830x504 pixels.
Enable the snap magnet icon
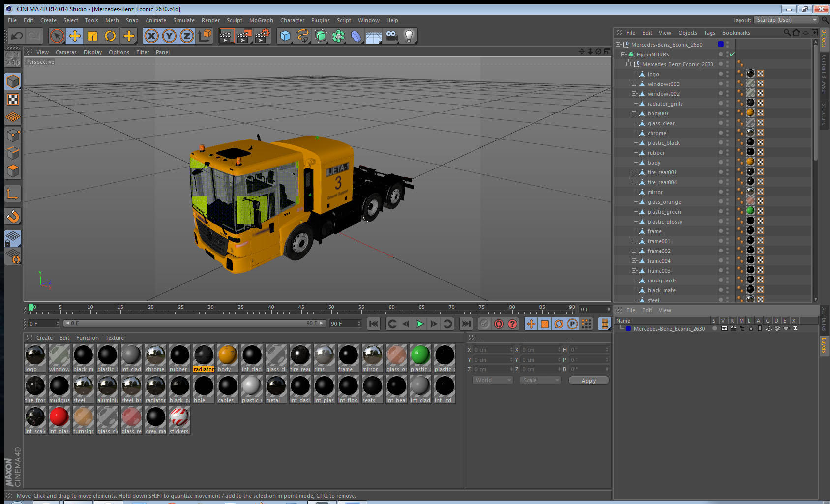click(x=13, y=216)
